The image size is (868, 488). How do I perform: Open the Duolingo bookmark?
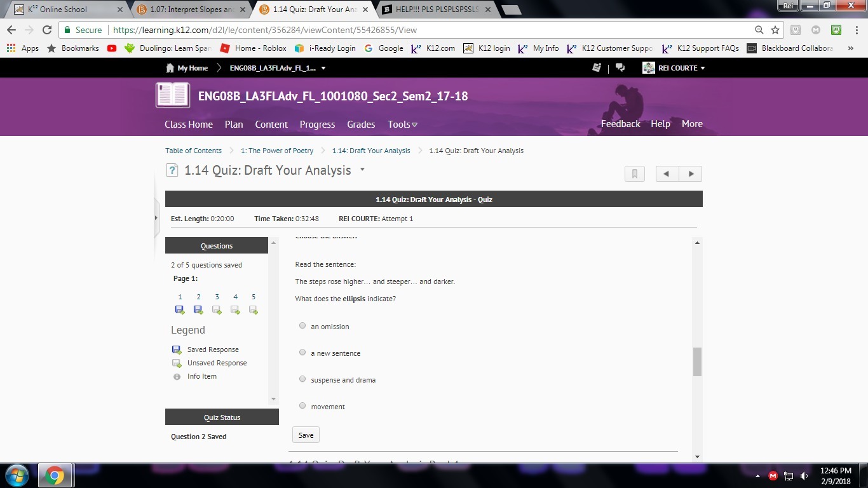[168, 48]
